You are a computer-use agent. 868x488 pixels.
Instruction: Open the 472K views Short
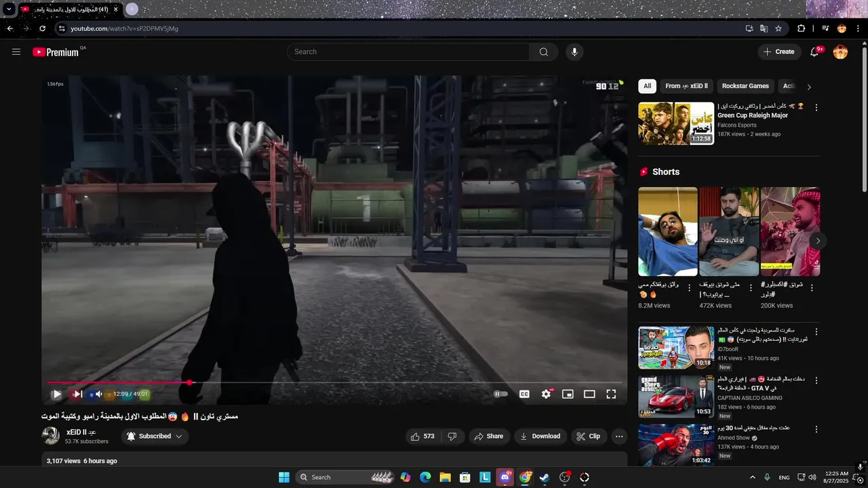point(729,232)
